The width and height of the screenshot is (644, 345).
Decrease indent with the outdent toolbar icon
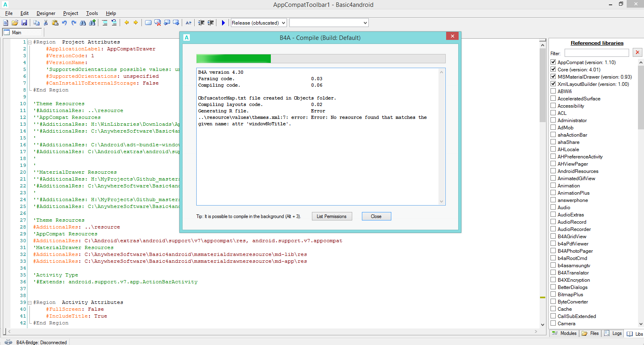pos(201,23)
